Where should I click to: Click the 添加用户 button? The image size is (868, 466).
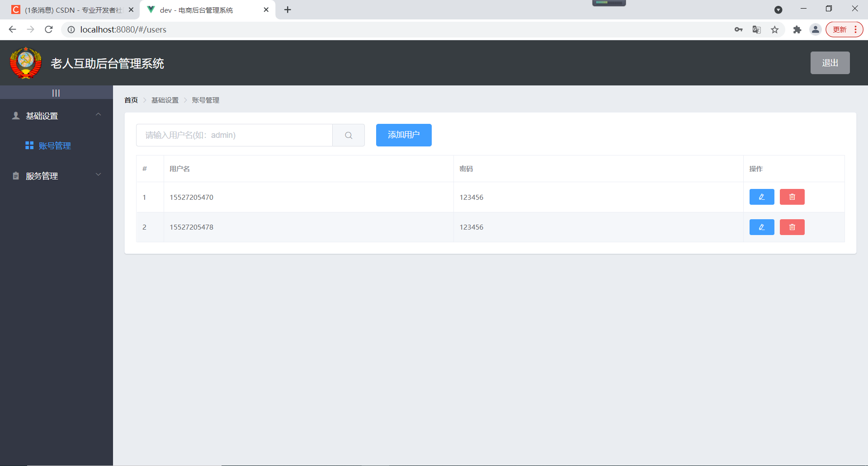click(x=404, y=135)
